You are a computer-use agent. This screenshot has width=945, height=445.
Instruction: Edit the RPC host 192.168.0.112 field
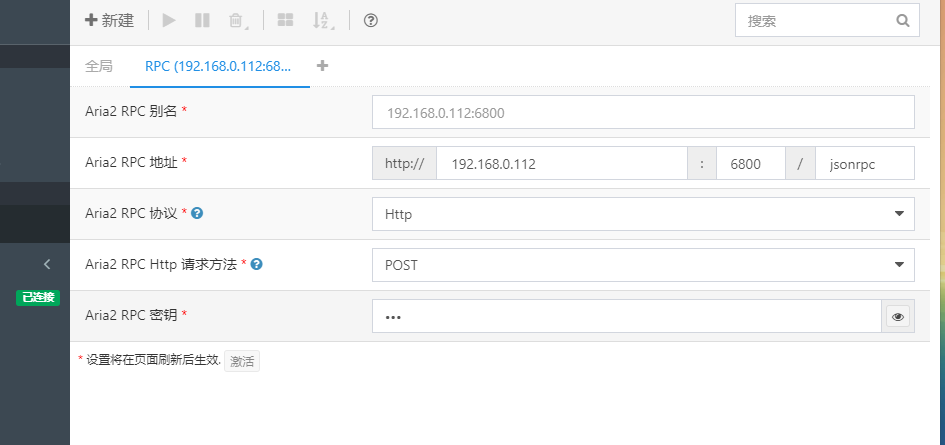coord(562,163)
